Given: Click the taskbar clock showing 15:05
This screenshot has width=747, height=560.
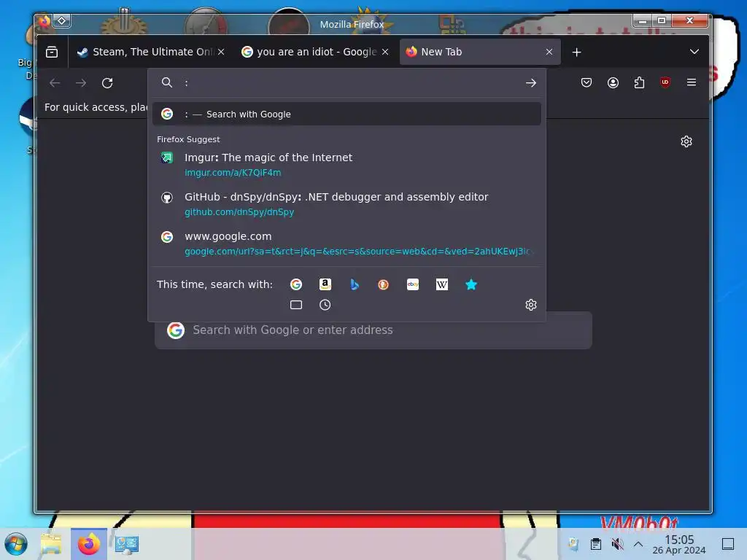Looking at the screenshot, I should click(679, 544).
